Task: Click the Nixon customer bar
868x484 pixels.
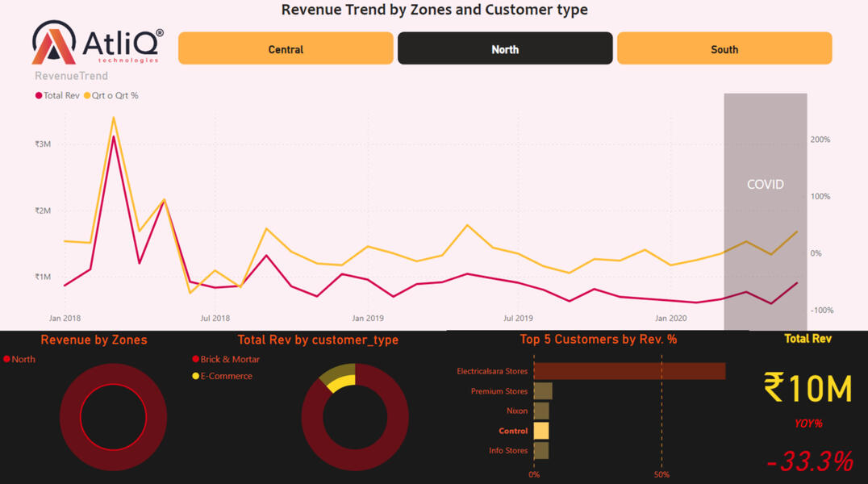Action: pos(541,411)
